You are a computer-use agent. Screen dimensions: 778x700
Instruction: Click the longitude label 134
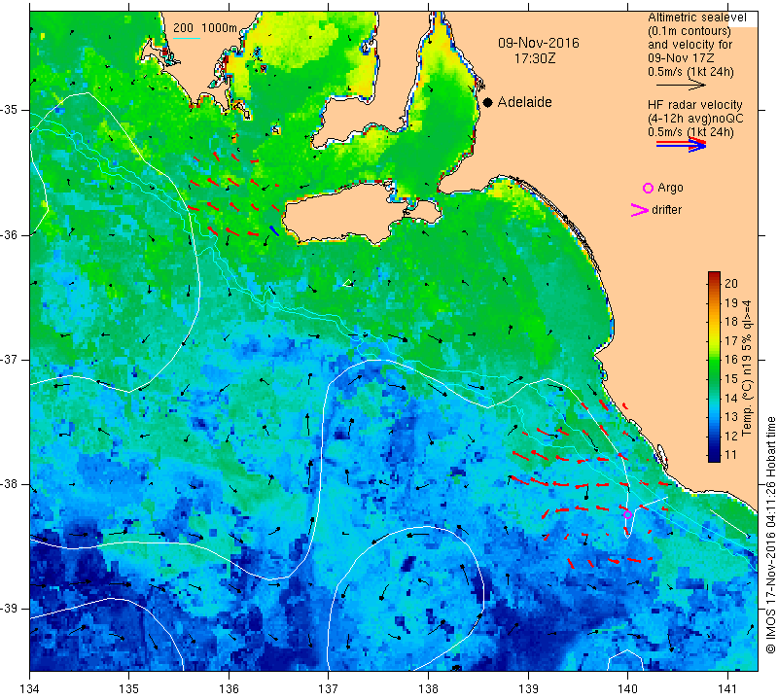pyautogui.click(x=30, y=689)
